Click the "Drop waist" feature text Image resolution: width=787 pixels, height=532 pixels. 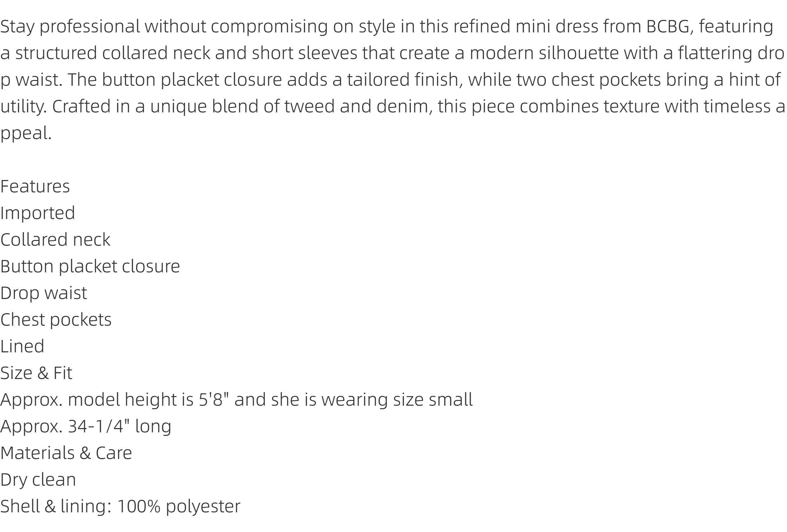[44, 293]
